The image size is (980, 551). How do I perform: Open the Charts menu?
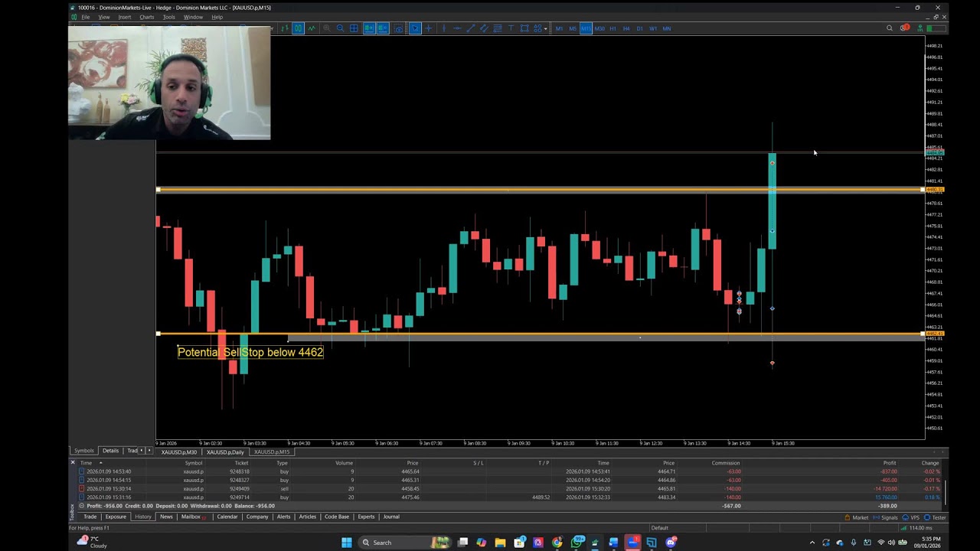tap(146, 17)
